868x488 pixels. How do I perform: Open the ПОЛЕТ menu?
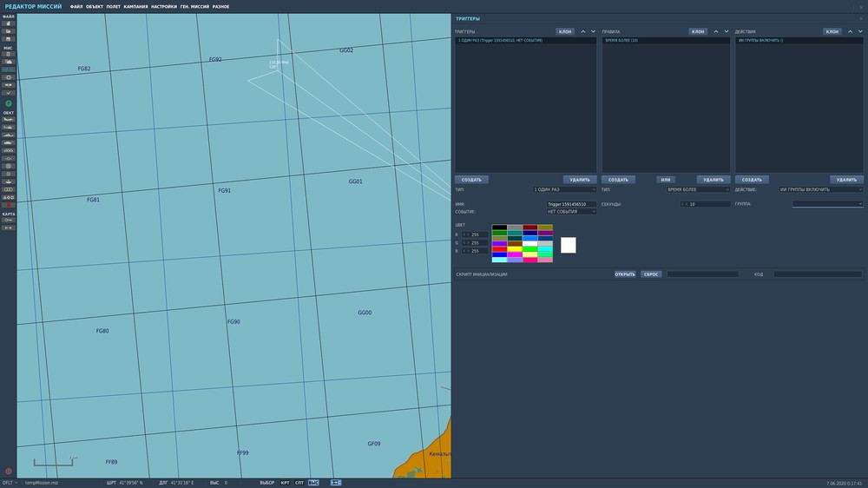coord(114,7)
